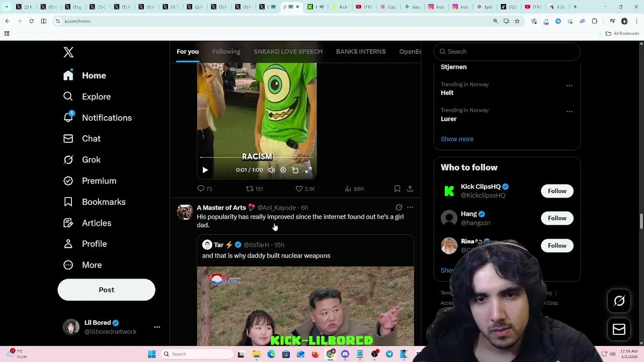Open floating messages envelope button
This screenshot has height=362, width=644.
tap(619, 330)
